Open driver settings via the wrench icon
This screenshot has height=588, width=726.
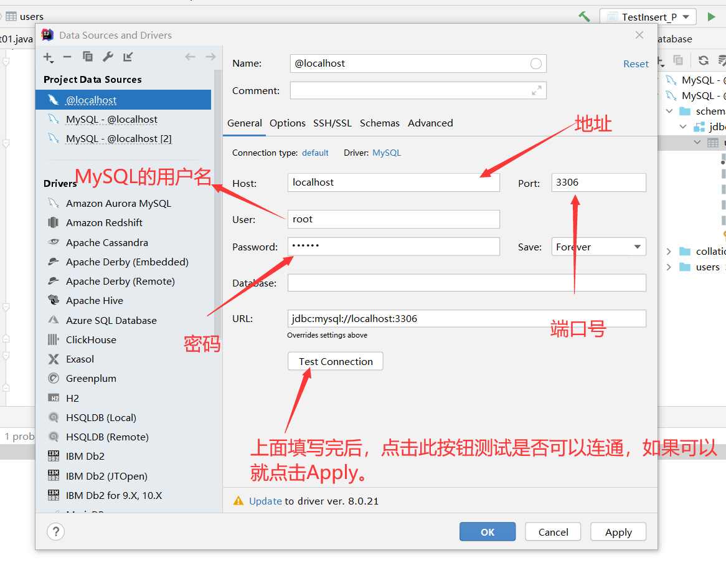[108, 57]
